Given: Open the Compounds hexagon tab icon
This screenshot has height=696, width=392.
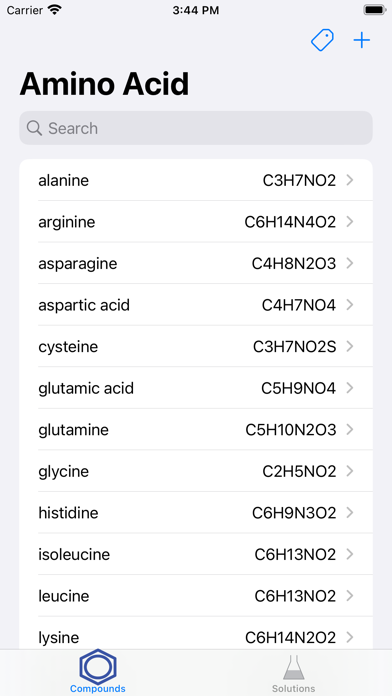Looking at the screenshot, I should click(98, 666).
